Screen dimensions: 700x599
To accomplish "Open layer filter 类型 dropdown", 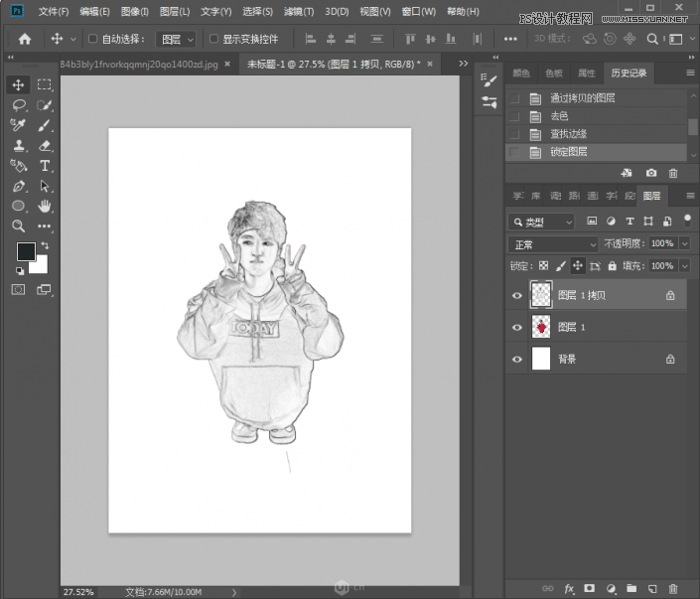I will point(541,222).
